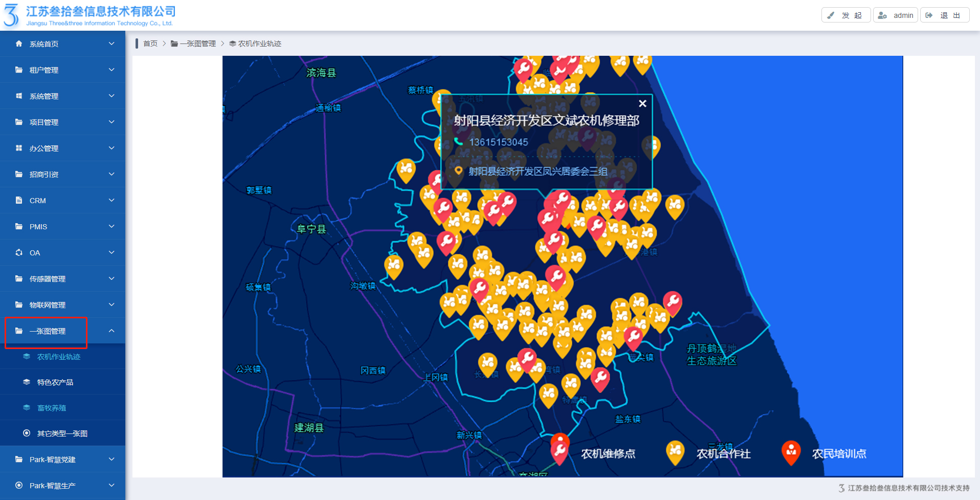Viewport: 980px width, 500px height.
Task: Click the 农民培训点 legend marker icon
Action: (x=791, y=452)
